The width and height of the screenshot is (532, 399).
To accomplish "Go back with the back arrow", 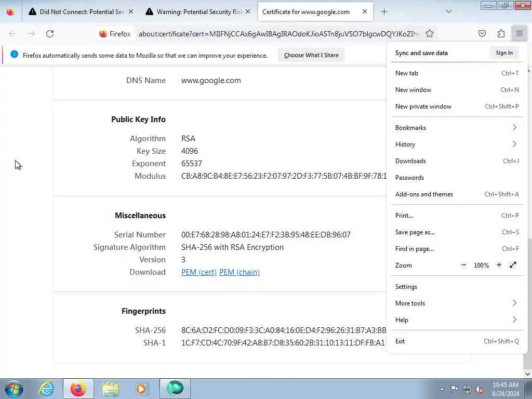I will point(12,34).
